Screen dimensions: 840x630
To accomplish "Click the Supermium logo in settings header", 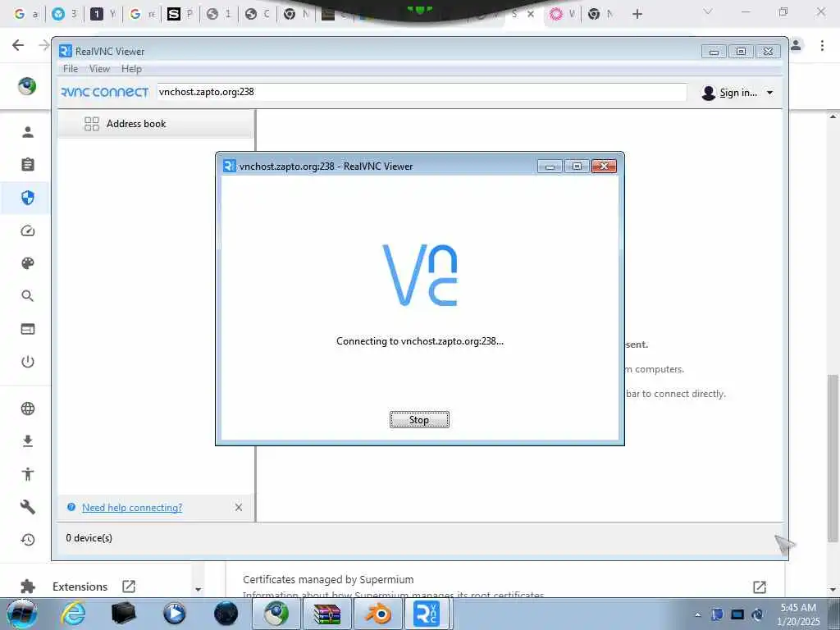I will [x=27, y=85].
